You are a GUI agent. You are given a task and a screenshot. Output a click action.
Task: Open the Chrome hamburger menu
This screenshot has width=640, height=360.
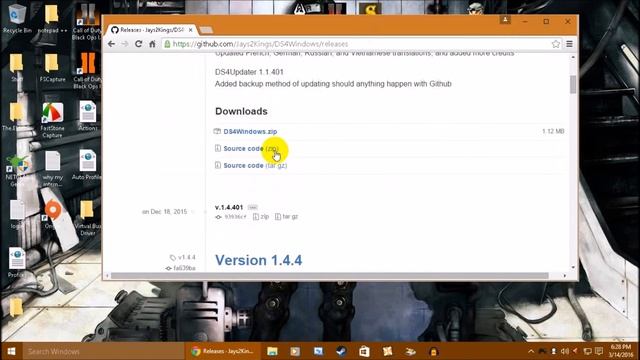pos(569,44)
